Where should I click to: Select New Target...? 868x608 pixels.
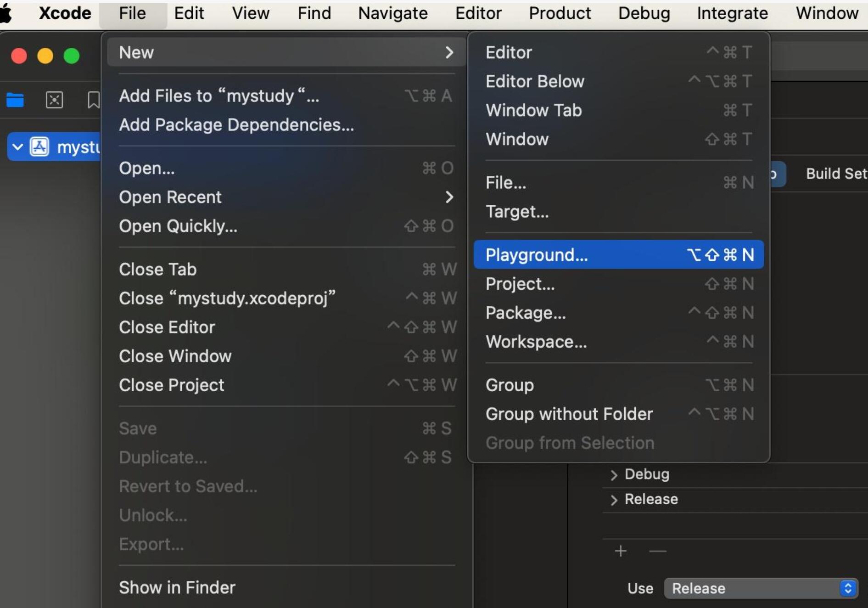618,212
